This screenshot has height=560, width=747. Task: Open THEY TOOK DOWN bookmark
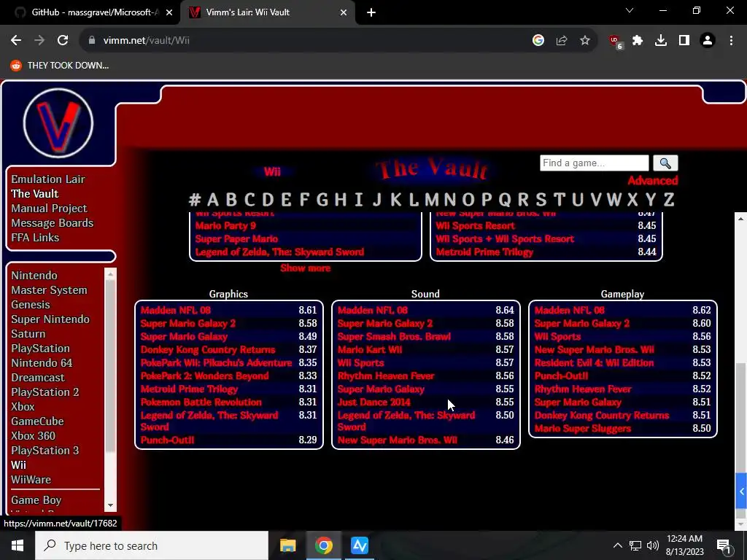pos(60,66)
